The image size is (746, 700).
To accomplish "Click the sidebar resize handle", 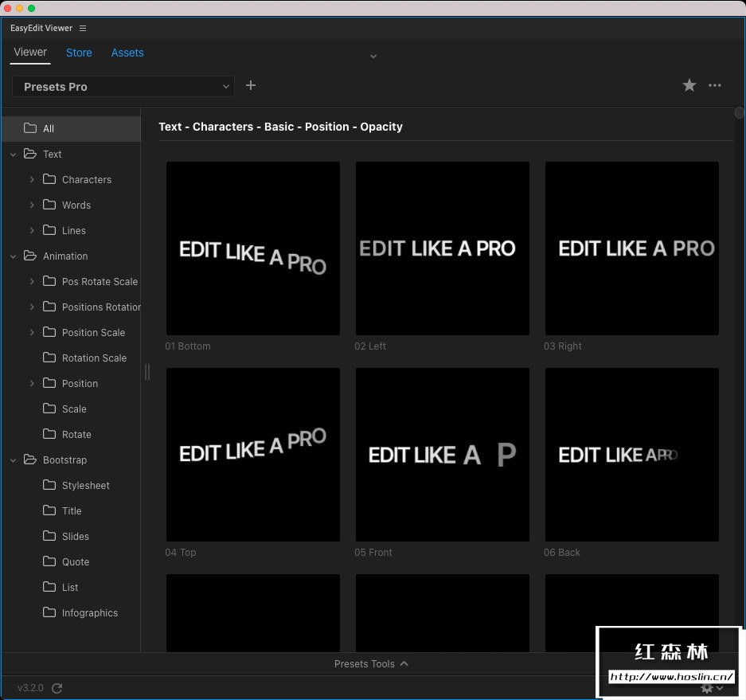I will 147,372.
